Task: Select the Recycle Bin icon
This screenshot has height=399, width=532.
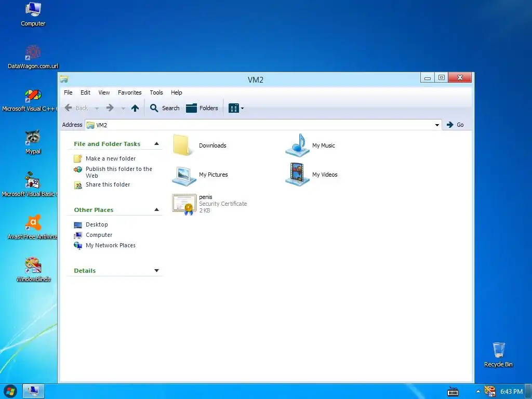Action: pos(498,355)
